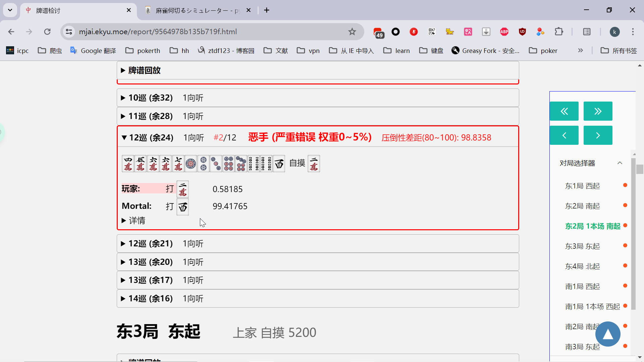Collapse the 对局选择器 panel chevron
This screenshot has width=644, height=362.
(620, 163)
